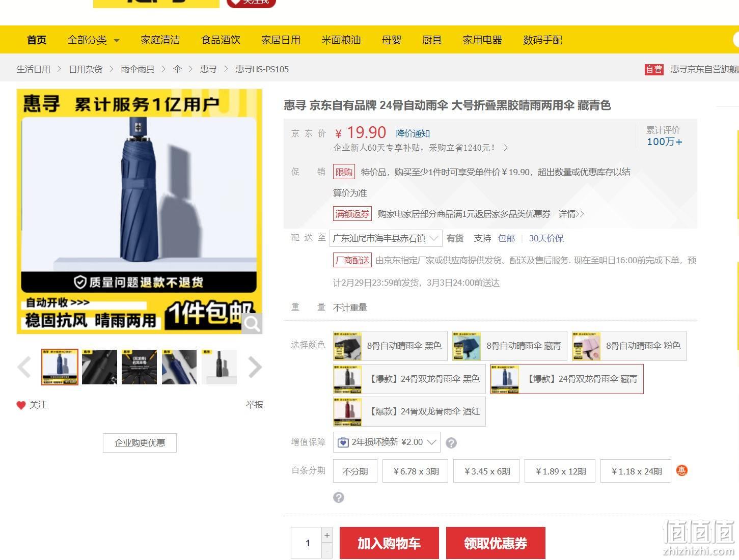Screen dimensions: 739x560
Task: Select ¥6.78 x 3期 installment
Action: (416, 471)
